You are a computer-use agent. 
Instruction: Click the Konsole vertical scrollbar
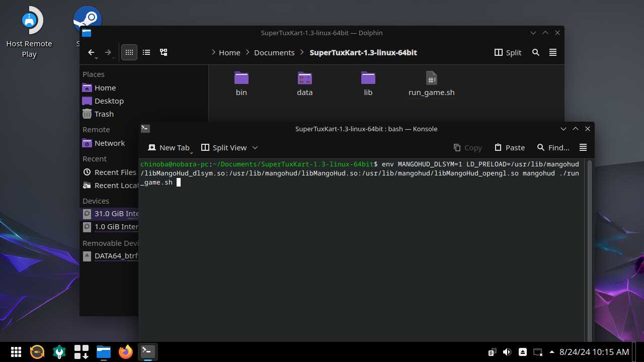(590, 250)
